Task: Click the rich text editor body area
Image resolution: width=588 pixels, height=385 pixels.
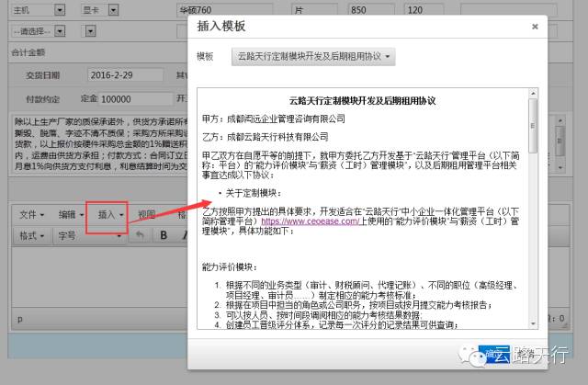Action: pyautogui.click(x=99, y=277)
